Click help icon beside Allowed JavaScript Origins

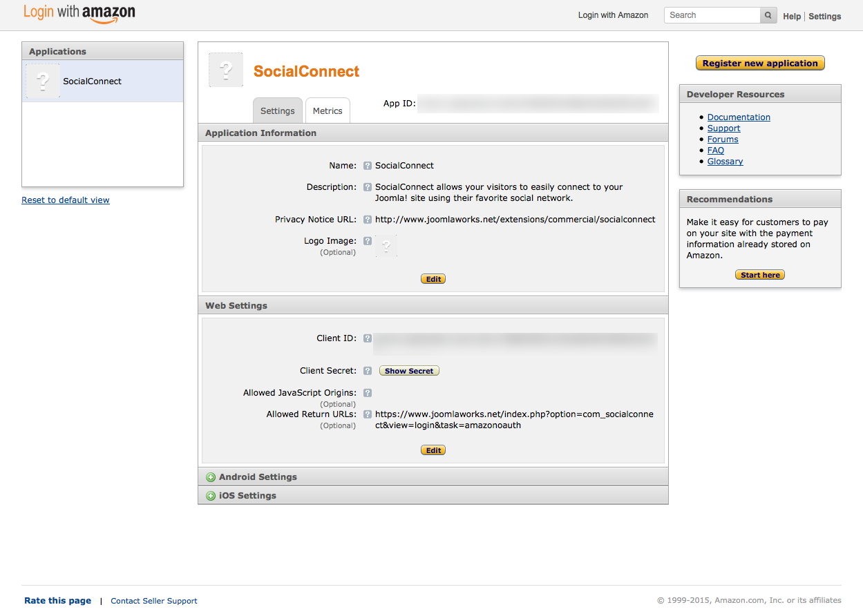[x=368, y=393]
